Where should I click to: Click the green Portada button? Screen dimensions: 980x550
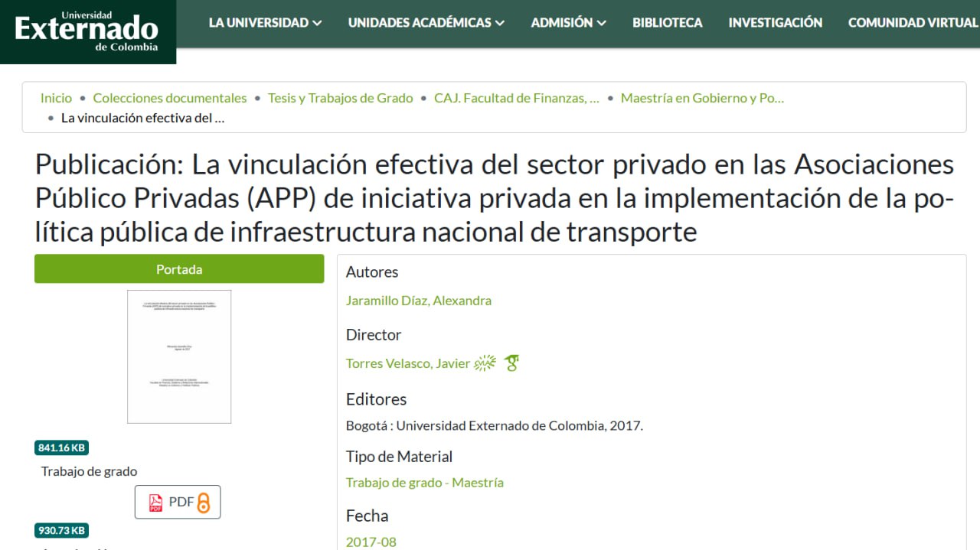(x=179, y=269)
